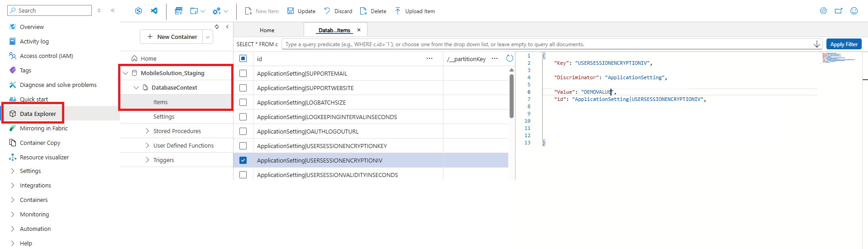Open Resource visualizer
Screen dimensions: 868x249
[44, 157]
